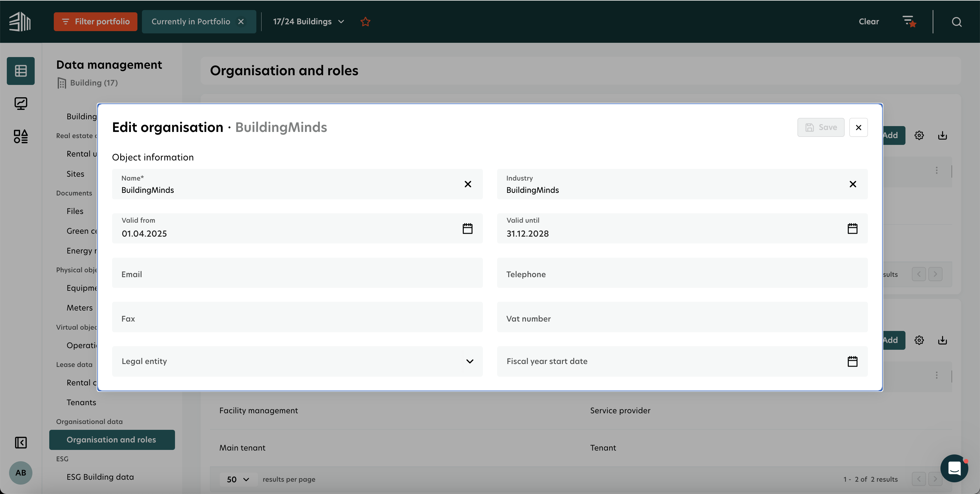Open the search magnifier icon
Screen dimensions: 980x494
(956, 22)
